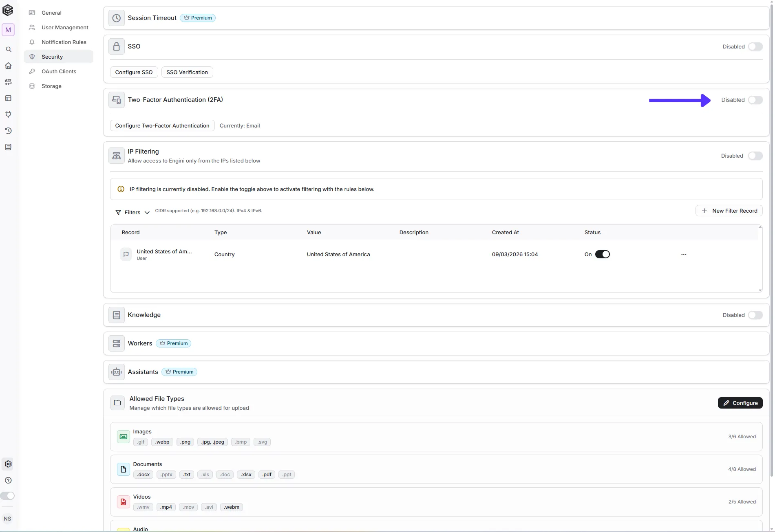Open General settings
The height and width of the screenshot is (532, 775).
pyautogui.click(x=58, y=13)
